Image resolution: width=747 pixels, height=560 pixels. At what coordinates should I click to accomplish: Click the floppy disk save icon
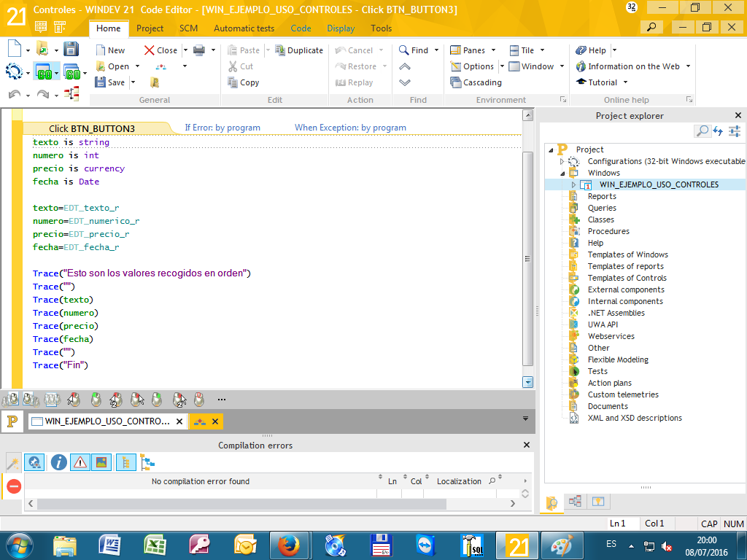pyautogui.click(x=71, y=49)
